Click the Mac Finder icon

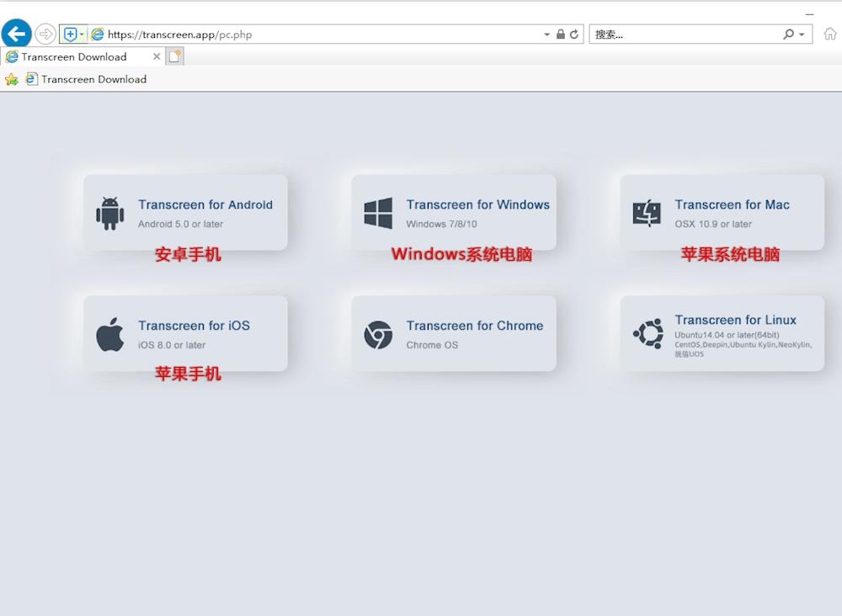647,213
